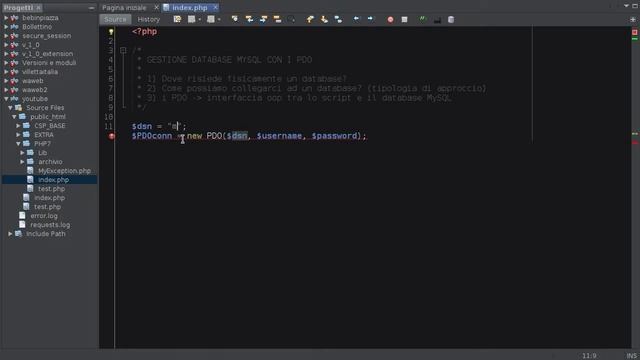
Task: Click the Uncomment code toolbar icon
Action: (x=437, y=20)
